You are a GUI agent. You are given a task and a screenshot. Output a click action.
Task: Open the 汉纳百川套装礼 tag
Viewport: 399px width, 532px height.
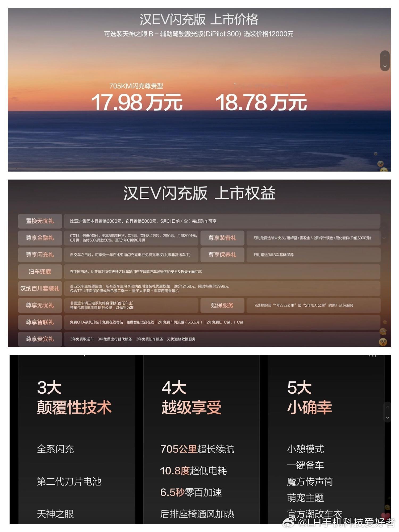pyautogui.click(x=40, y=288)
